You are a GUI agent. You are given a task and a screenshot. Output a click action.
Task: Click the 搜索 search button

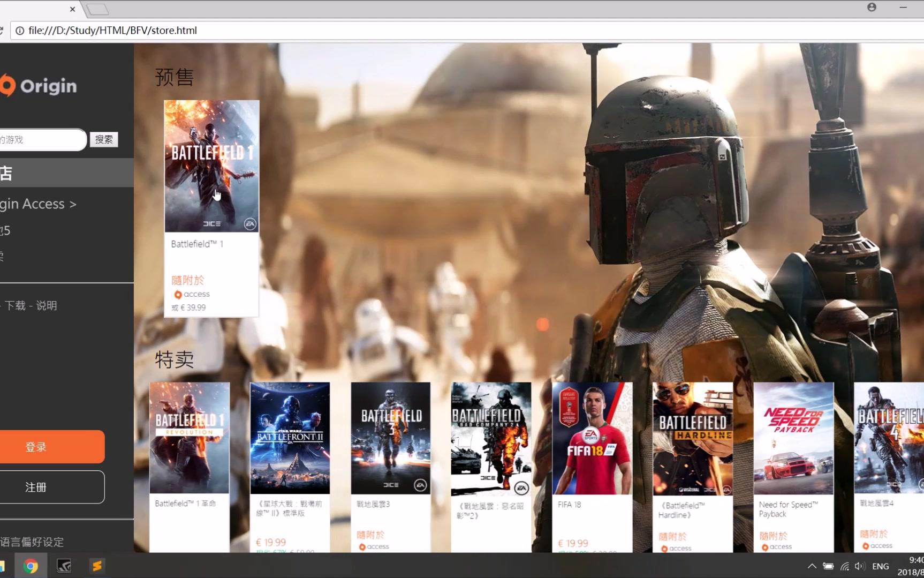[x=104, y=140]
